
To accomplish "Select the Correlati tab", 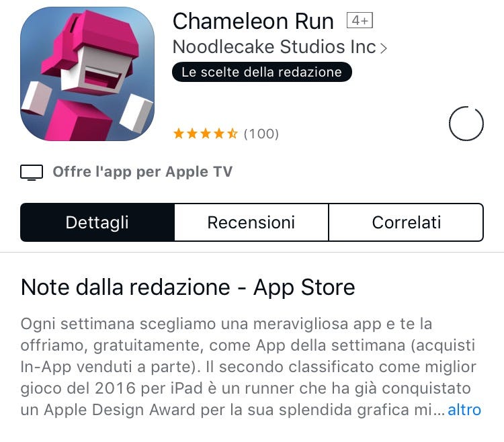I will pyautogui.click(x=407, y=222).
